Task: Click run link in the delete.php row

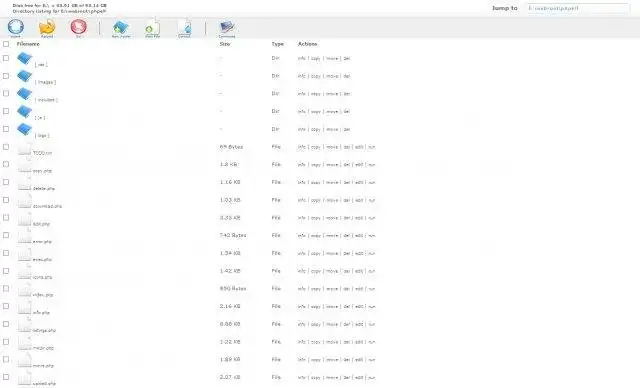Action: point(371,182)
